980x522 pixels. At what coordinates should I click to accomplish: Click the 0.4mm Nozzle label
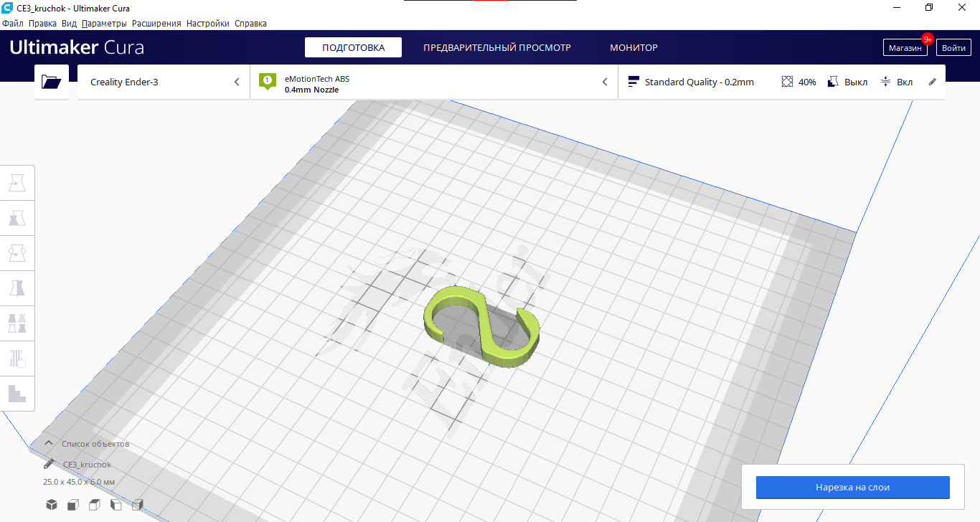(311, 90)
